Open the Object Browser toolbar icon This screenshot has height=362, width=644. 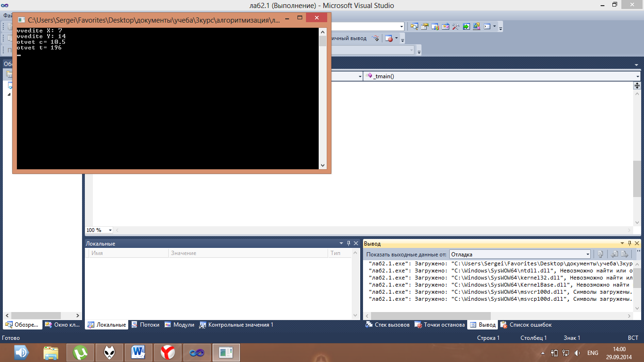pos(435,26)
